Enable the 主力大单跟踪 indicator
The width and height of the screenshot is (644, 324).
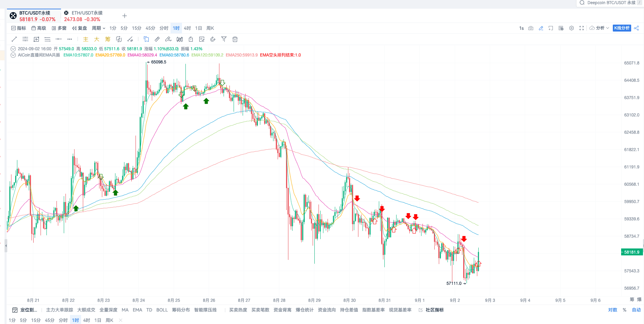pos(60,310)
